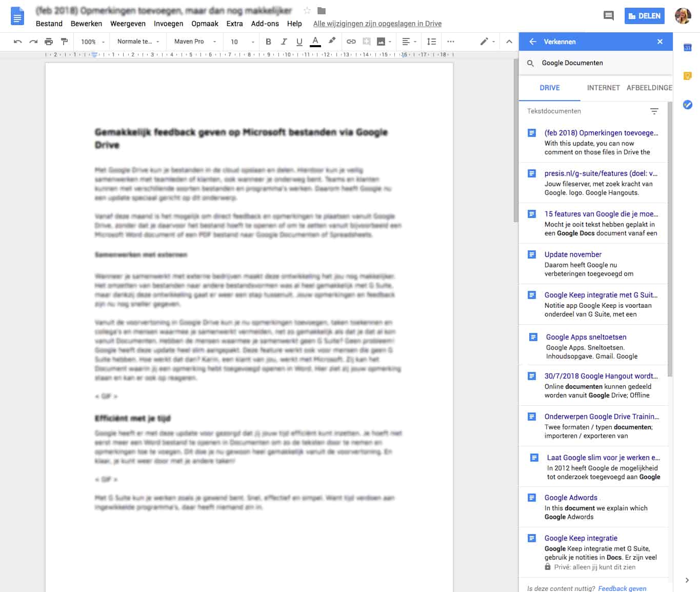
Task: Click the blue DELEN share button
Action: [x=644, y=16]
